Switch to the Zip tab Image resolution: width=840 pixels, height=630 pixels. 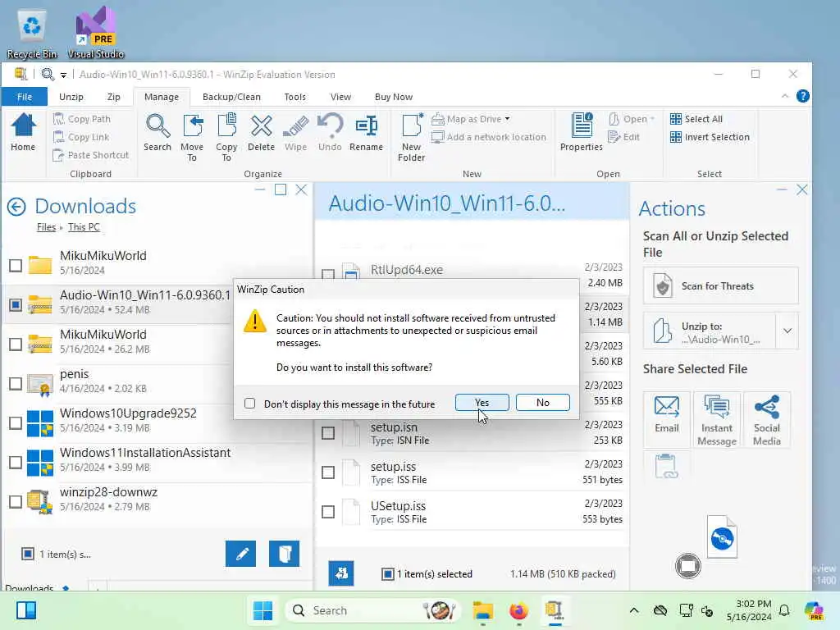tap(113, 97)
